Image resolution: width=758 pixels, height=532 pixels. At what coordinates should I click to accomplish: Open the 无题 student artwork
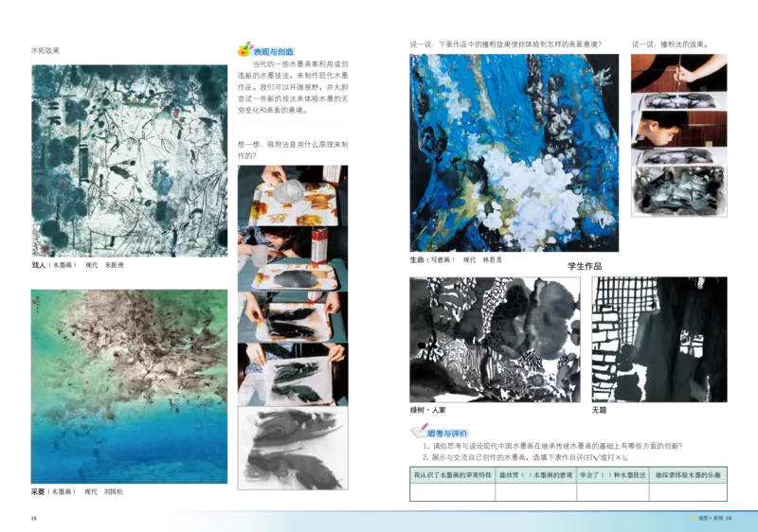tap(659, 340)
